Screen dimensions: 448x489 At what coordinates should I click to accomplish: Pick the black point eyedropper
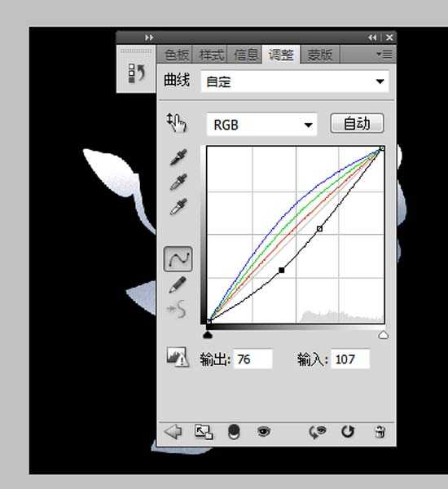click(x=178, y=157)
